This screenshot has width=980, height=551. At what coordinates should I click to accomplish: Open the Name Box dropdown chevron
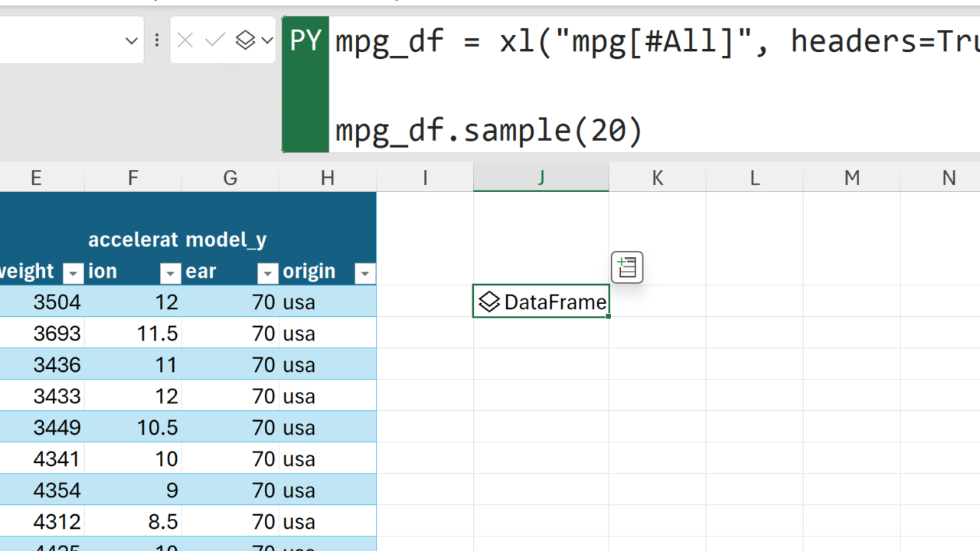132,41
